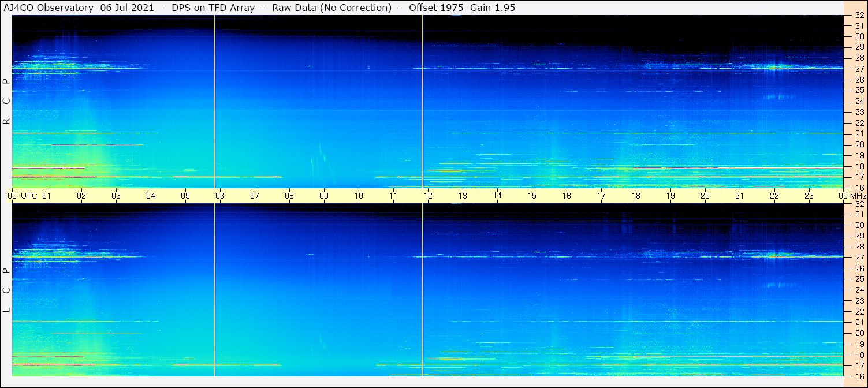Image resolution: width=868 pixels, height=388 pixels.
Task: Click the 14 hour tick label
Action: click(497, 195)
